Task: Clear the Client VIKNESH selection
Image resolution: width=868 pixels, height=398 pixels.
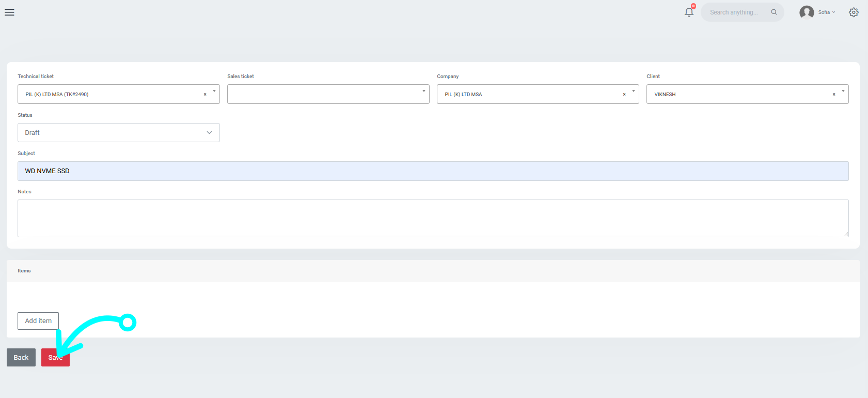Action: pyautogui.click(x=834, y=95)
